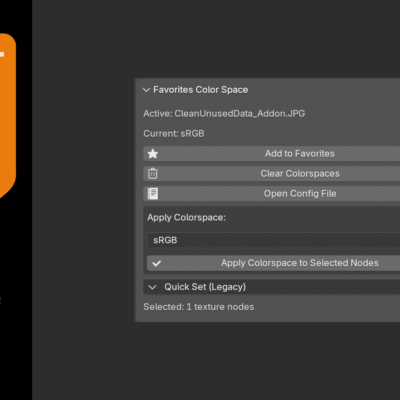The height and width of the screenshot is (400, 400).
Task: Click the Current: sRGB label
Action: pyautogui.click(x=174, y=134)
